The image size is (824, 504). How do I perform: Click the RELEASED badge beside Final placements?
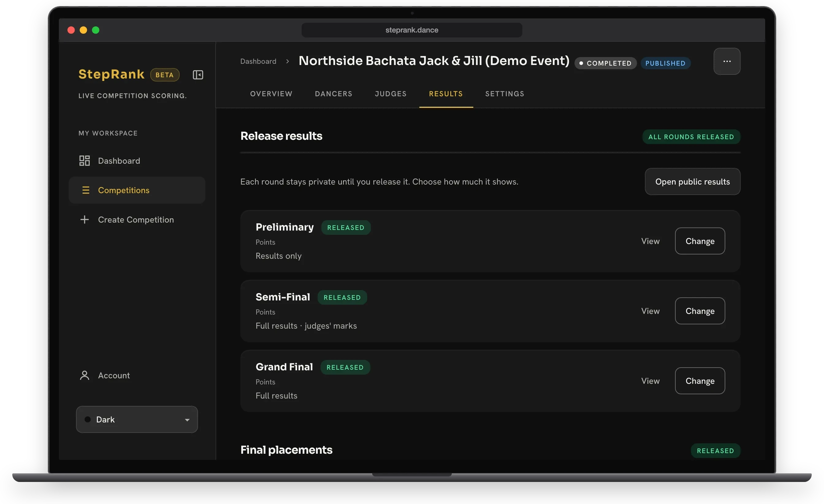pos(716,451)
